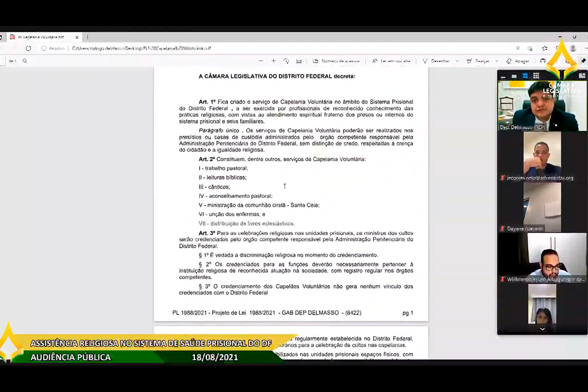Screen dimensions: 588x392
Task: Zoom out the PDF with minus
Action: [261, 61]
